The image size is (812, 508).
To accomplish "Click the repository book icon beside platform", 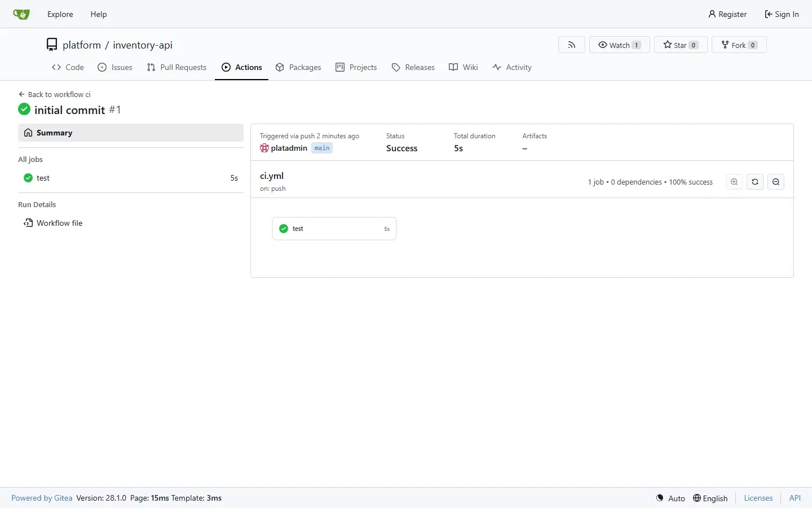I will [52, 45].
